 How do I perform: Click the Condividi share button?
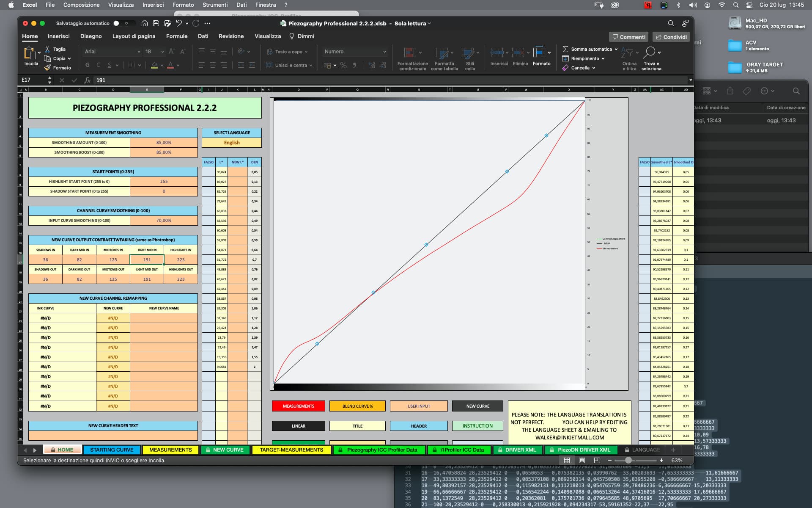pos(671,37)
